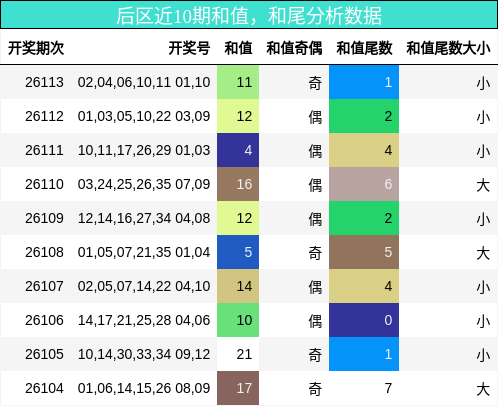The width and height of the screenshot is (498, 406).
Task: Click the tail digit 0 cell
Action: 364,320
